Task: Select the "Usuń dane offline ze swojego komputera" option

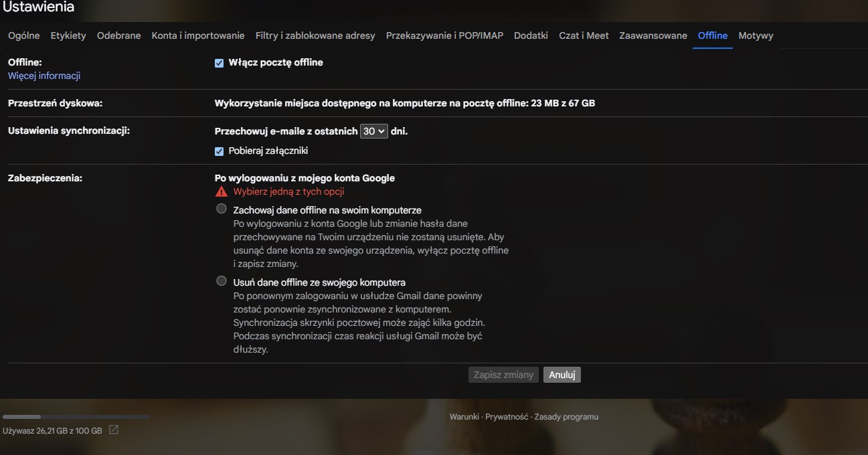Action: (221, 280)
